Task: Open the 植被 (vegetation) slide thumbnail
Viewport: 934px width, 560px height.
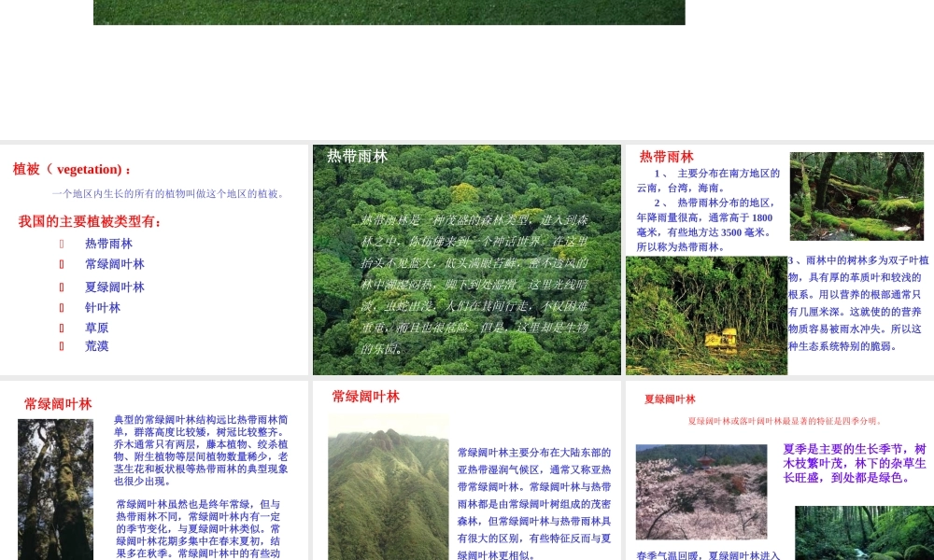Action: click(154, 259)
